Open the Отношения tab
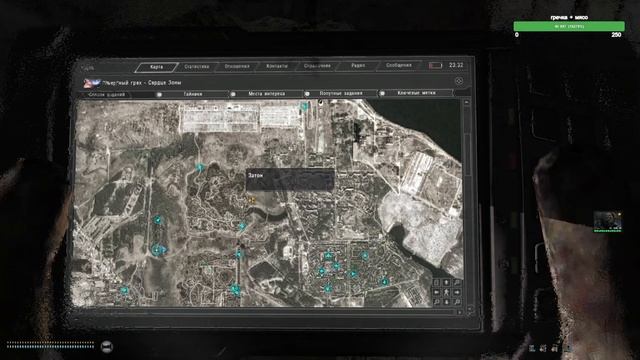The width and height of the screenshot is (640, 360). (x=237, y=66)
